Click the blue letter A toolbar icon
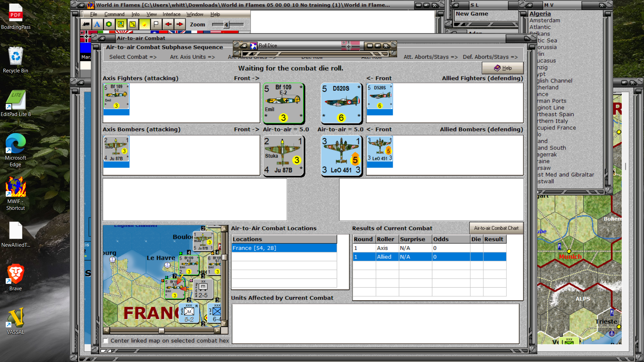 tap(97, 24)
